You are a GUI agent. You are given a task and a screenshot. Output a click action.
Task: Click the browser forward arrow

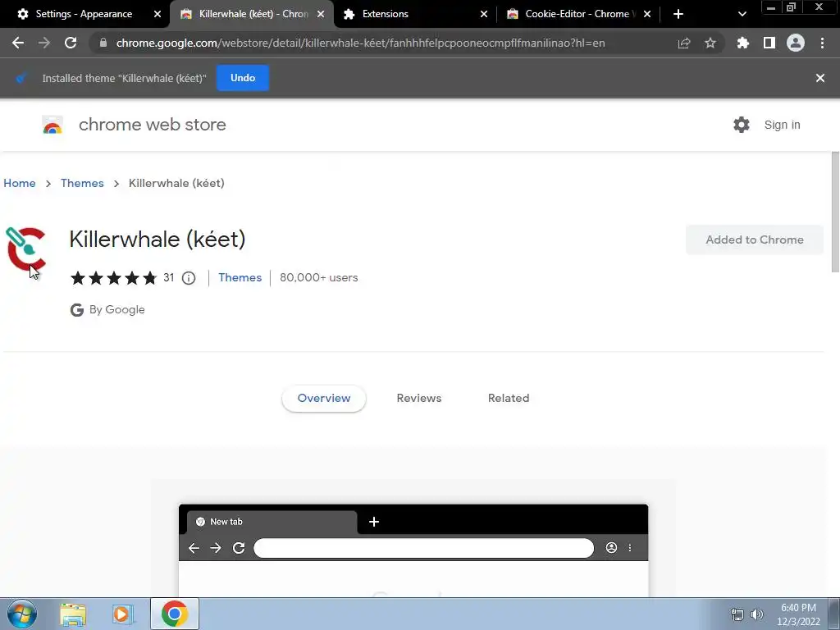[44, 43]
